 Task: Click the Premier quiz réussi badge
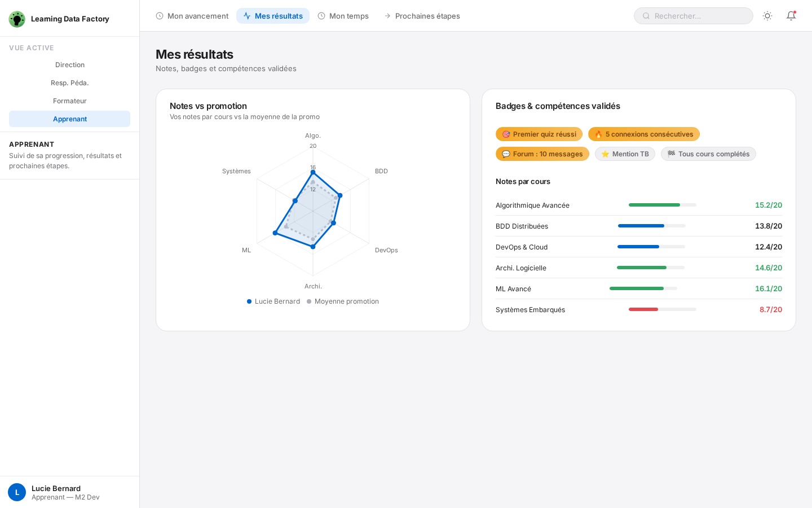coord(539,134)
